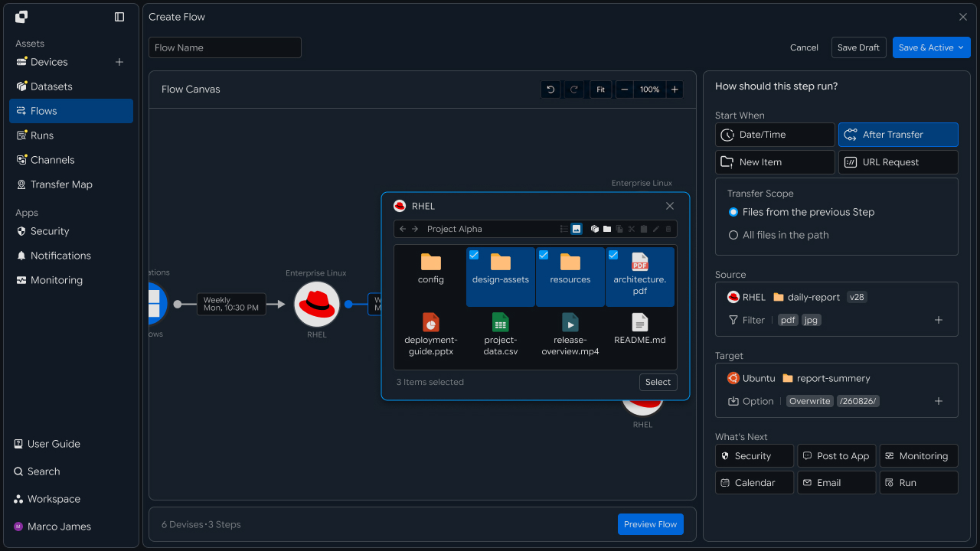Viewport: 980px width, 551px height.
Task: Undo last canvas action
Action: coord(550,90)
